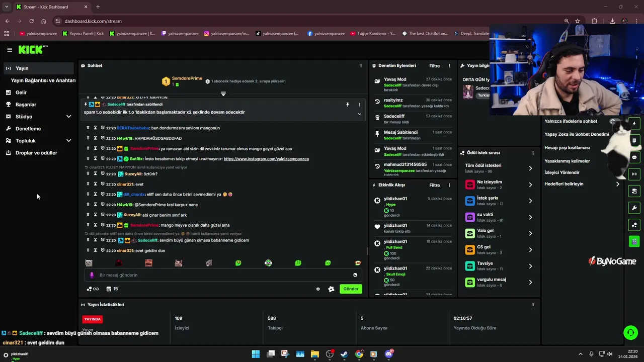The width and height of the screenshot is (644, 362).
Task: Open the vurgulu mesaj reward queue arrow
Action: pyautogui.click(x=530, y=283)
